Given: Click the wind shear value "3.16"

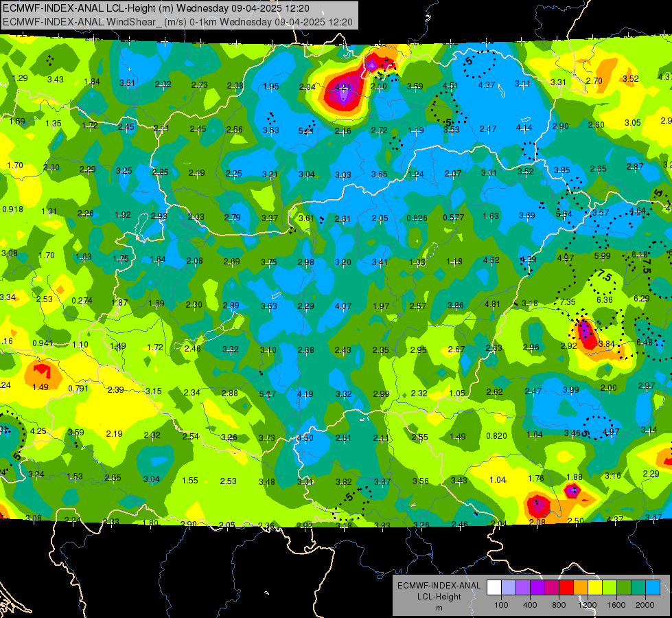Looking at the screenshot, I should tap(613, 476).
